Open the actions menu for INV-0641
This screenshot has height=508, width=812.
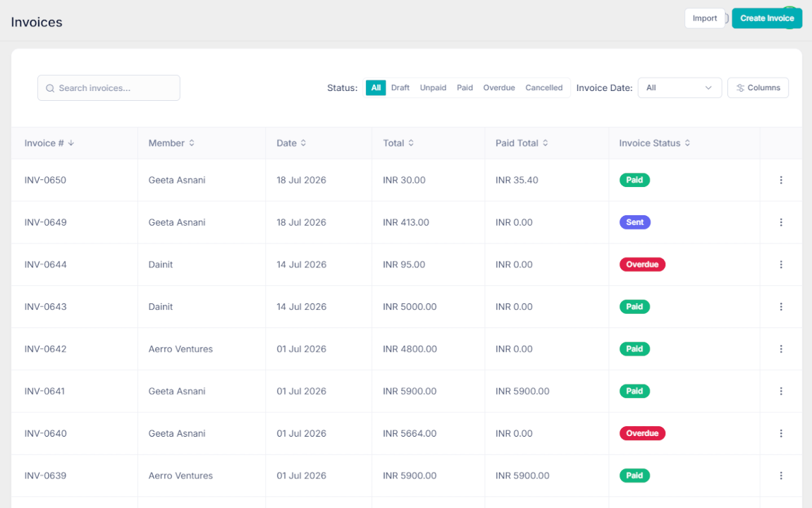781,392
